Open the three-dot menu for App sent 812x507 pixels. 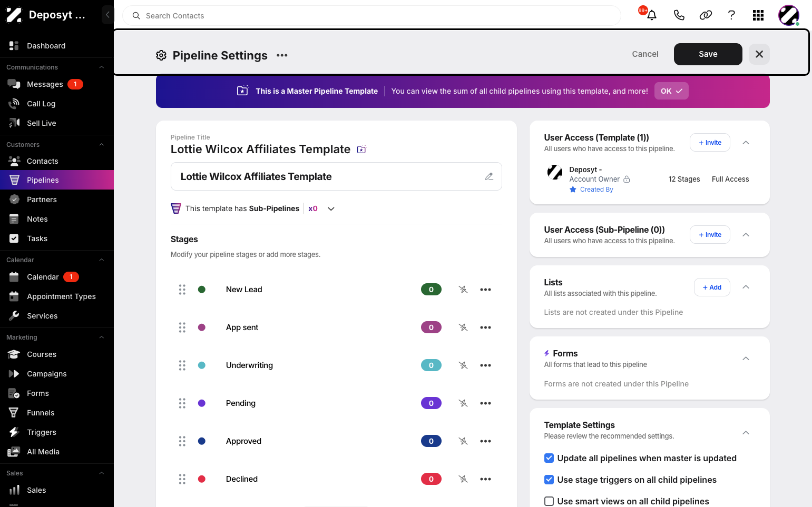pos(485,327)
